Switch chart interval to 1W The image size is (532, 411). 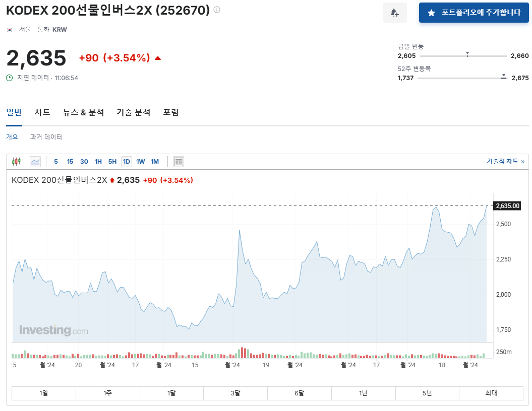141,162
